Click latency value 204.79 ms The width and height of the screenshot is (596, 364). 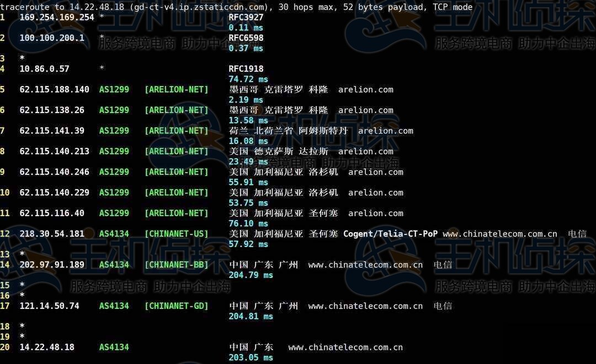(251, 275)
